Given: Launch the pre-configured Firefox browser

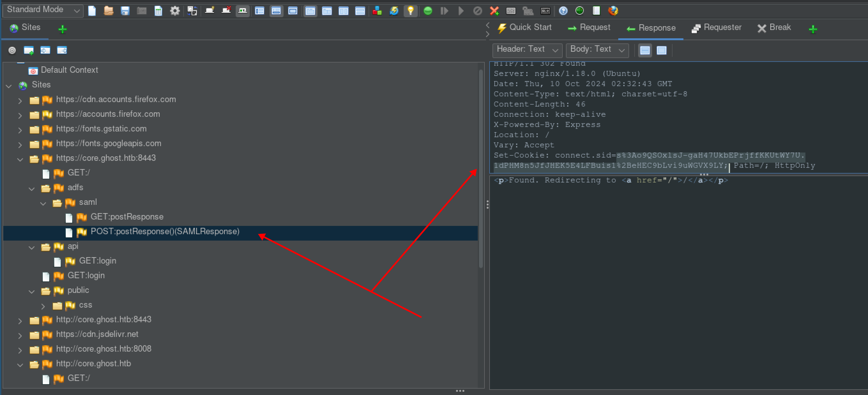Looking at the screenshot, I should coord(613,11).
